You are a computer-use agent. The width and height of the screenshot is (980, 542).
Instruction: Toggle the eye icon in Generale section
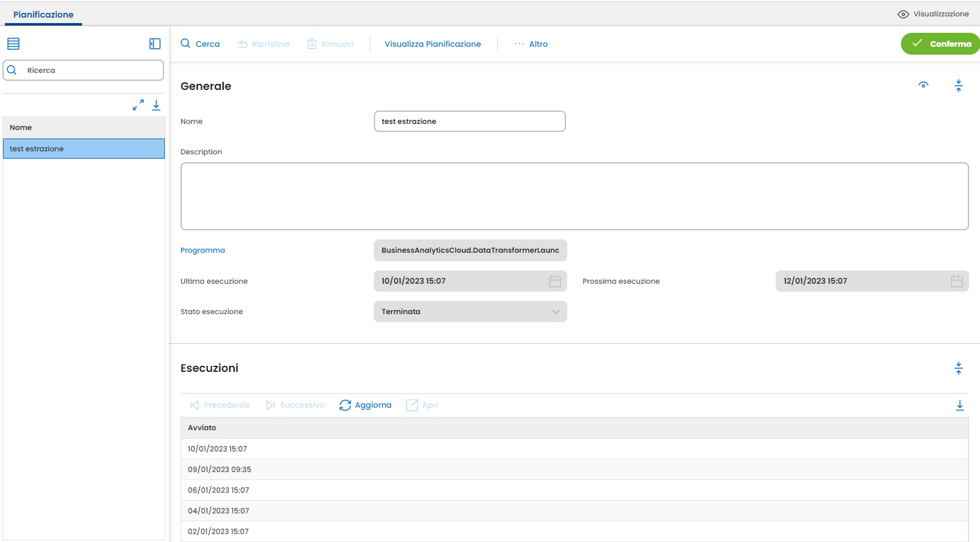pyautogui.click(x=923, y=86)
